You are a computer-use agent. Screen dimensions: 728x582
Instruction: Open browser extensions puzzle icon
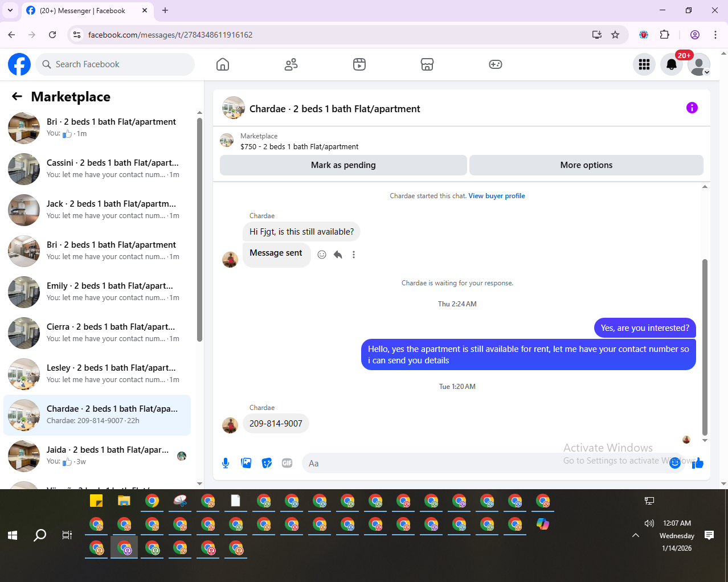tap(664, 35)
